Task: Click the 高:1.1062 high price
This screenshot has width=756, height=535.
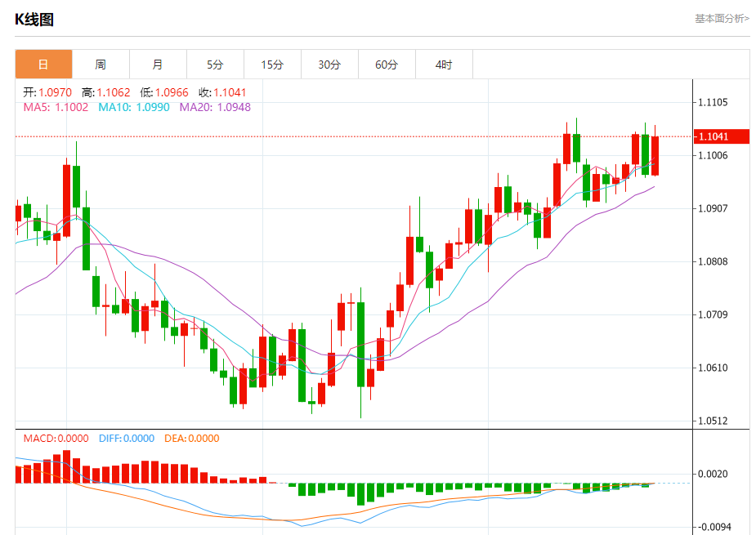Action: (x=106, y=92)
